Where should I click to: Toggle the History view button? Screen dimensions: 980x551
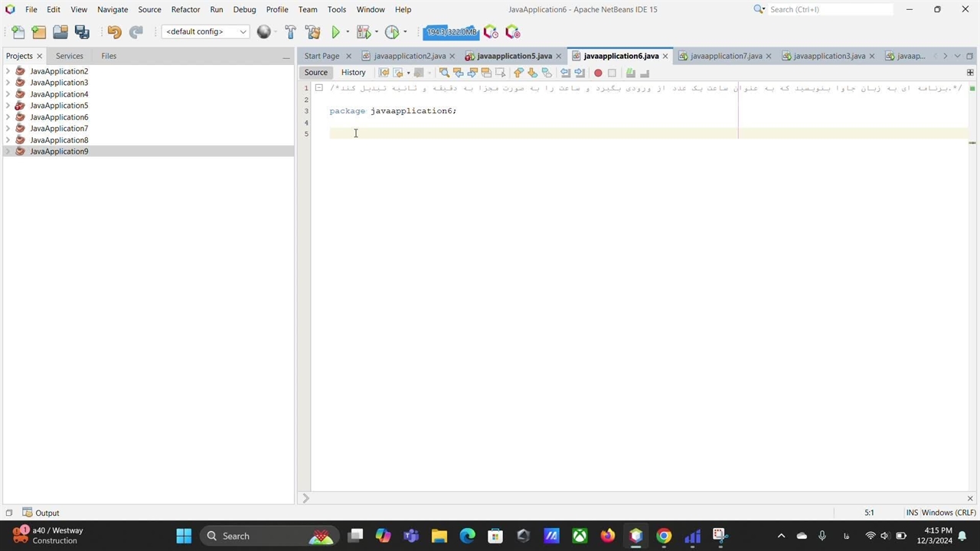point(353,73)
